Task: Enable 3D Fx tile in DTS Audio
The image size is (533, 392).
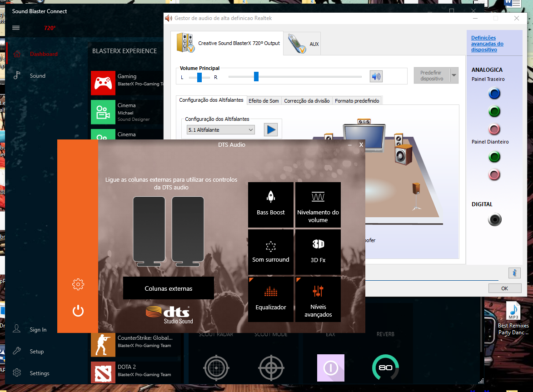Action: click(x=318, y=252)
